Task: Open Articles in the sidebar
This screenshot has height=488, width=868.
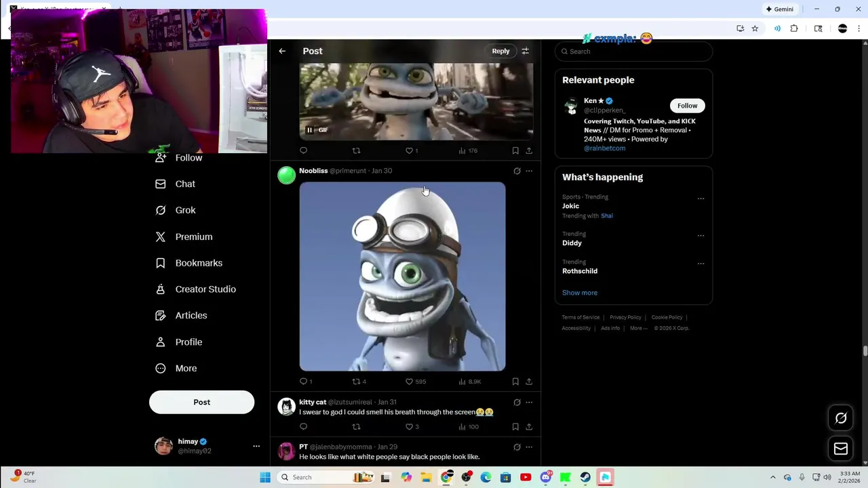Action: click(x=181, y=315)
